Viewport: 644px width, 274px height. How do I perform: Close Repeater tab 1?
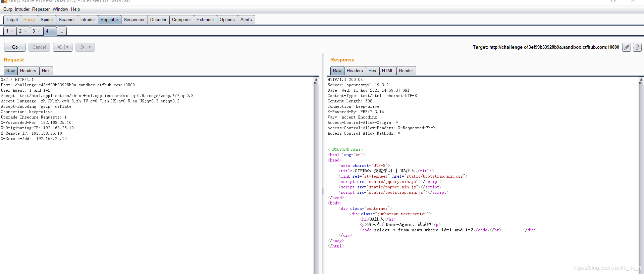[12, 32]
